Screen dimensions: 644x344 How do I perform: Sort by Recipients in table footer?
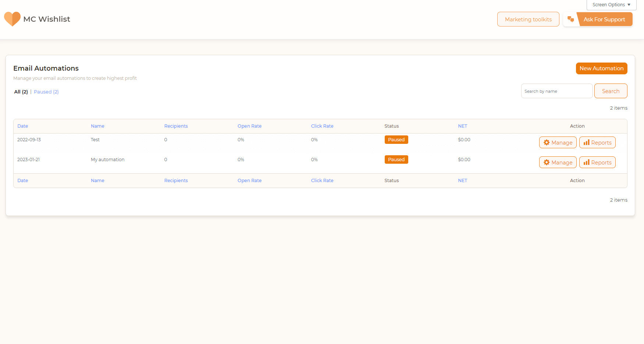tap(176, 181)
